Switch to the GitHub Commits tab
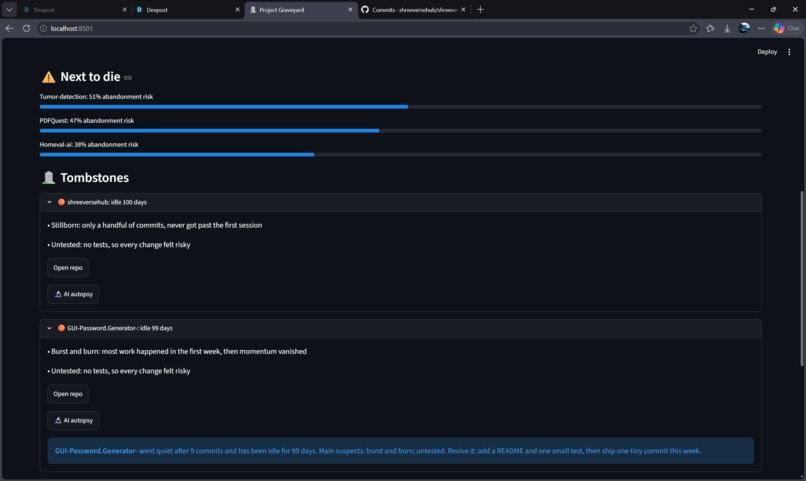The height and width of the screenshot is (481, 806). [413, 9]
